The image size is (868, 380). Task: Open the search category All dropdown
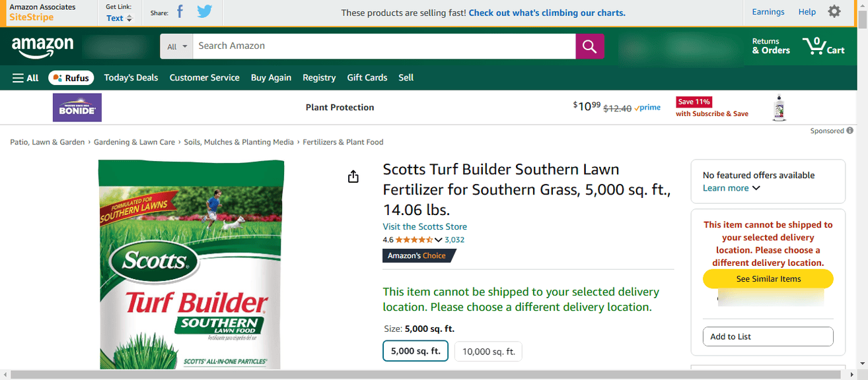[176, 46]
